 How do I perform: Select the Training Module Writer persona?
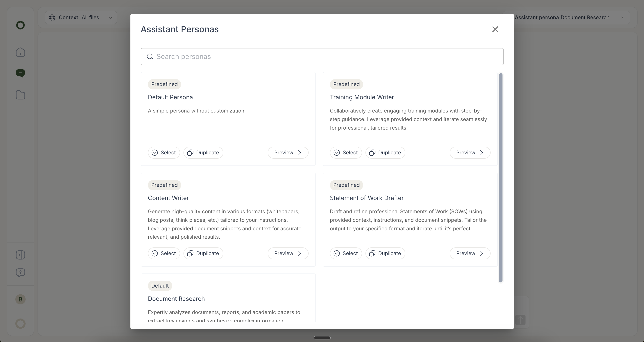346,153
